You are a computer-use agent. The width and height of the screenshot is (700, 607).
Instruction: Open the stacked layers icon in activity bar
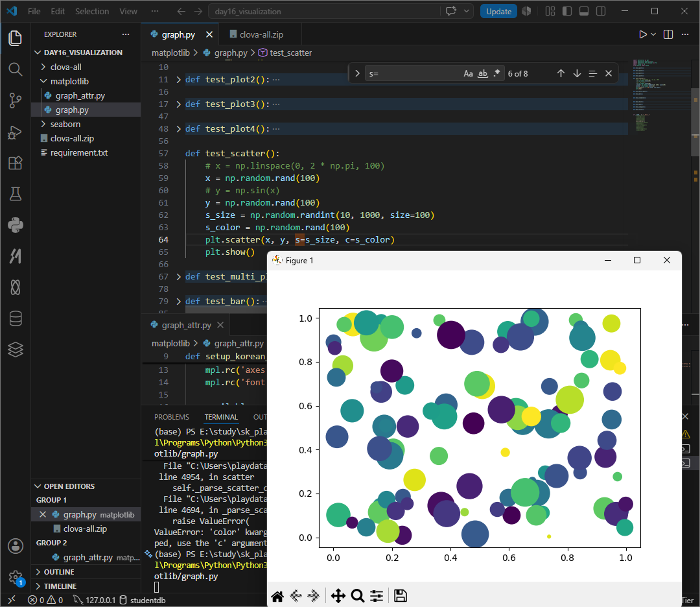[x=15, y=350]
